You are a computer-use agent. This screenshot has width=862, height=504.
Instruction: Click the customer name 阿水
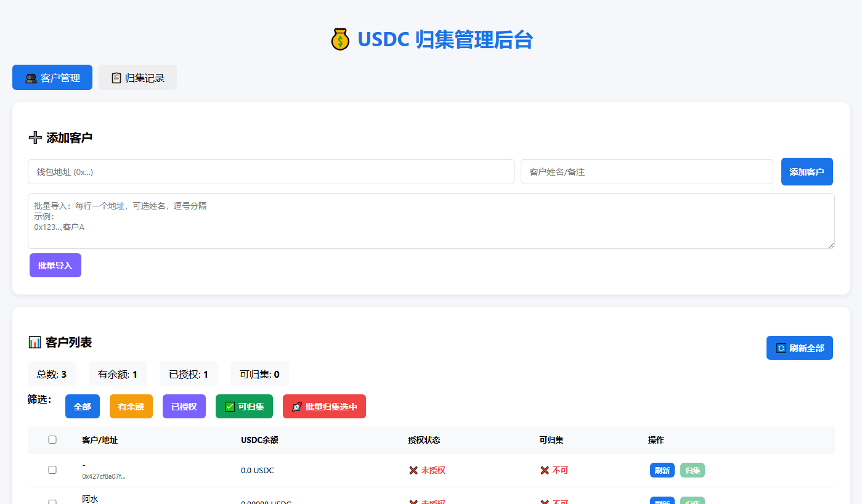point(90,498)
